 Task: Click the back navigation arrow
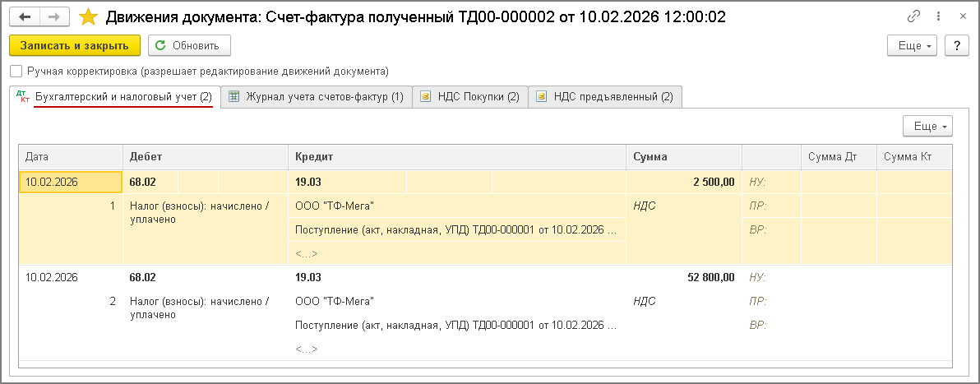(x=25, y=16)
